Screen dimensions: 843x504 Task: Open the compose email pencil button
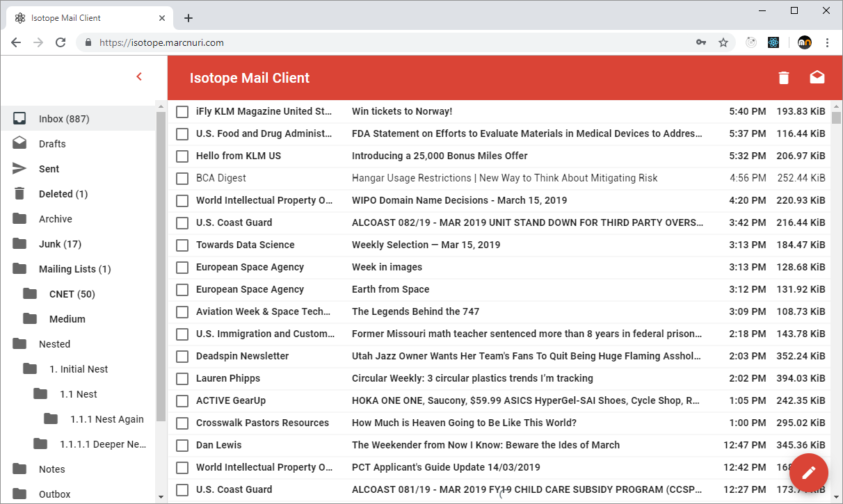808,473
